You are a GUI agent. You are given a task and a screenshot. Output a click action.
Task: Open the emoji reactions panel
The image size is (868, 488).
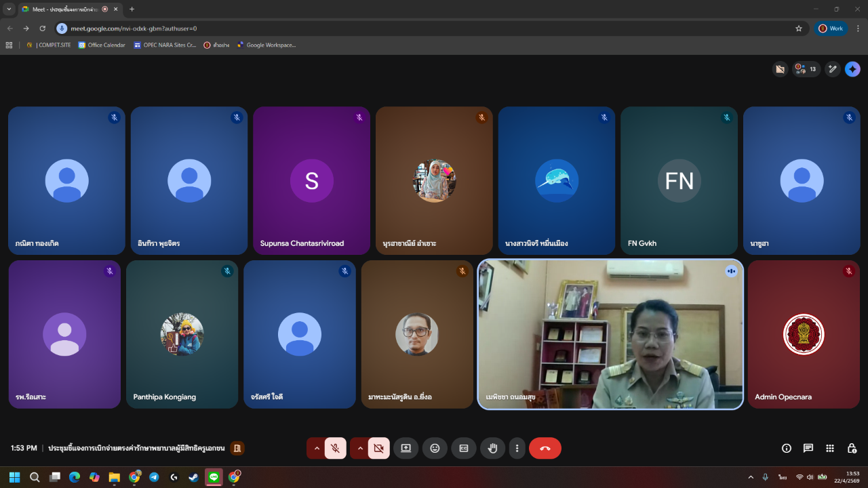435,448
